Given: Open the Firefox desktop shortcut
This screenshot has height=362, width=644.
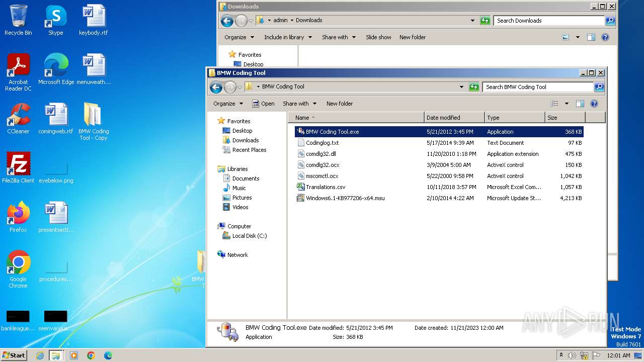Looking at the screenshot, I should (18, 217).
